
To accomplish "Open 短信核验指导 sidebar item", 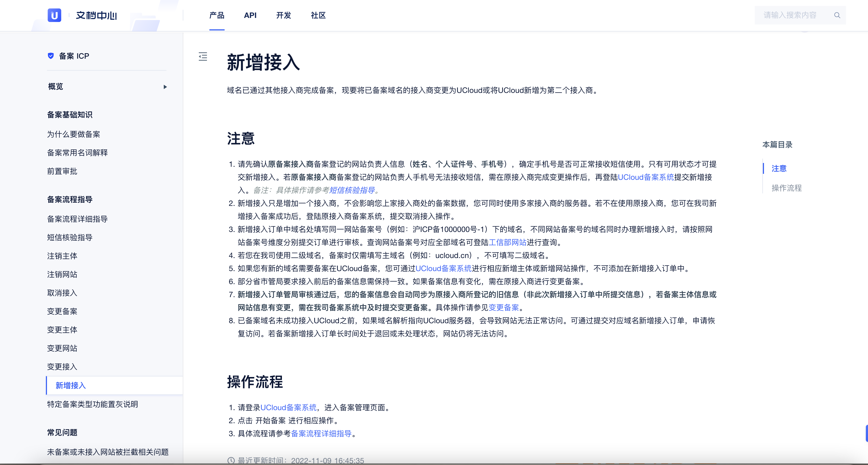I will (x=70, y=238).
